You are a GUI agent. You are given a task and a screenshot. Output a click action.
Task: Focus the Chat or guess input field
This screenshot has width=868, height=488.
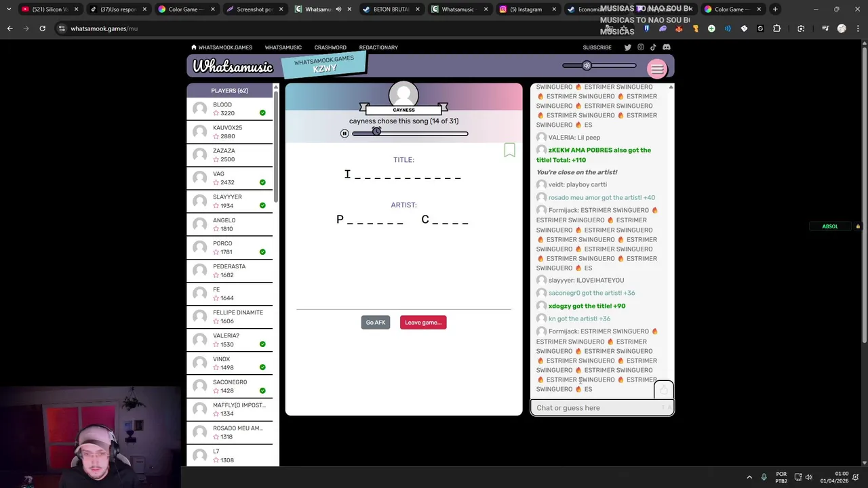click(602, 407)
